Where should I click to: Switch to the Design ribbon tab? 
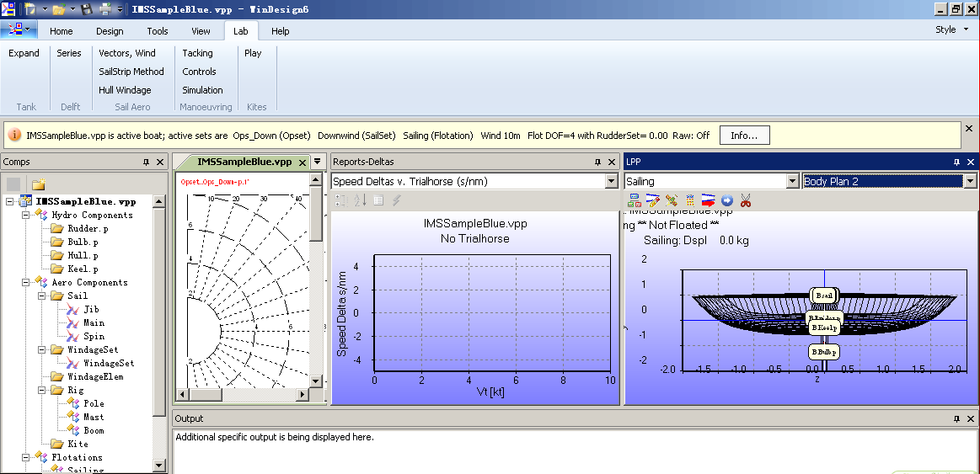tap(110, 31)
